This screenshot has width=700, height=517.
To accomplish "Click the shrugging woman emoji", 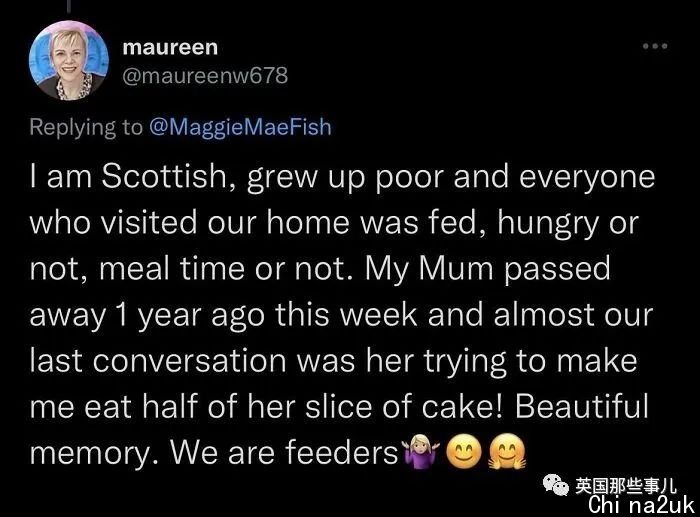I will [x=420, y=452].
